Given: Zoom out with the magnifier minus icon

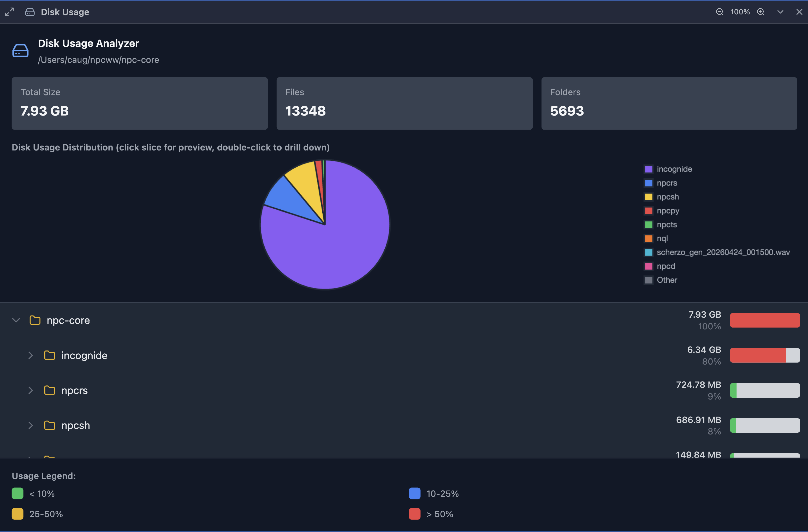Looking at the screenshot, I should (x=719, y=12).
